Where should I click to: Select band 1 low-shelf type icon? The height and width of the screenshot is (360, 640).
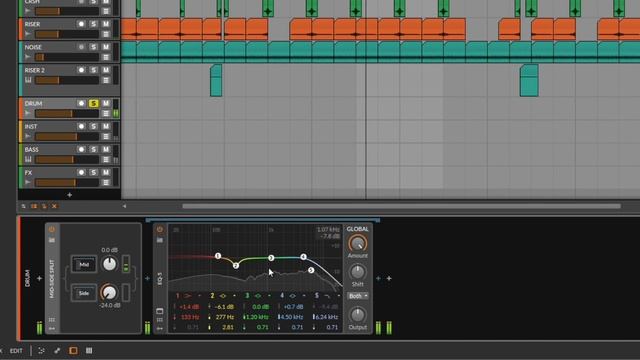[188, 296]
